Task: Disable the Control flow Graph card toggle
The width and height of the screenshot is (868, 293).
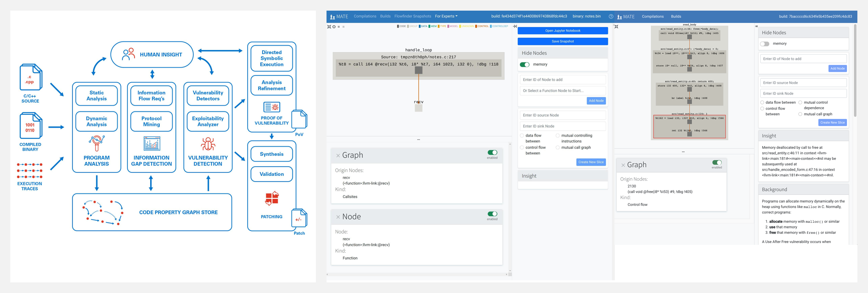Action: point(717,163)
